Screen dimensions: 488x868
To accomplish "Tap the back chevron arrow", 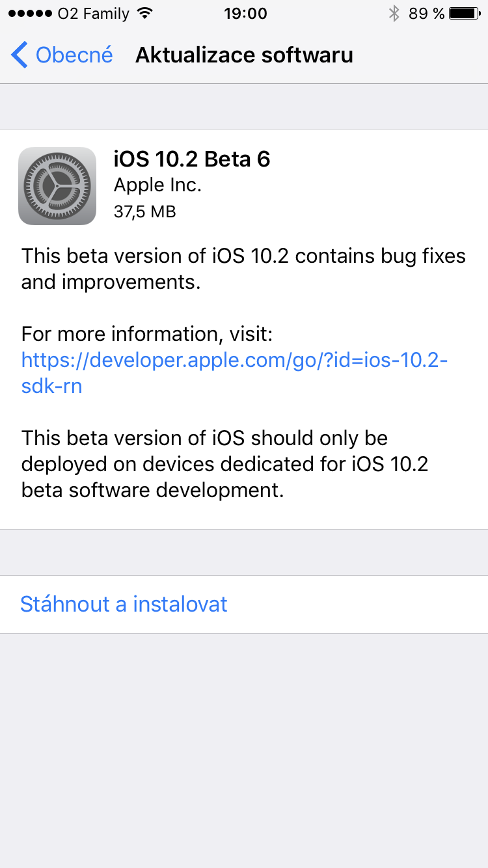I will [x=20, y=55].
